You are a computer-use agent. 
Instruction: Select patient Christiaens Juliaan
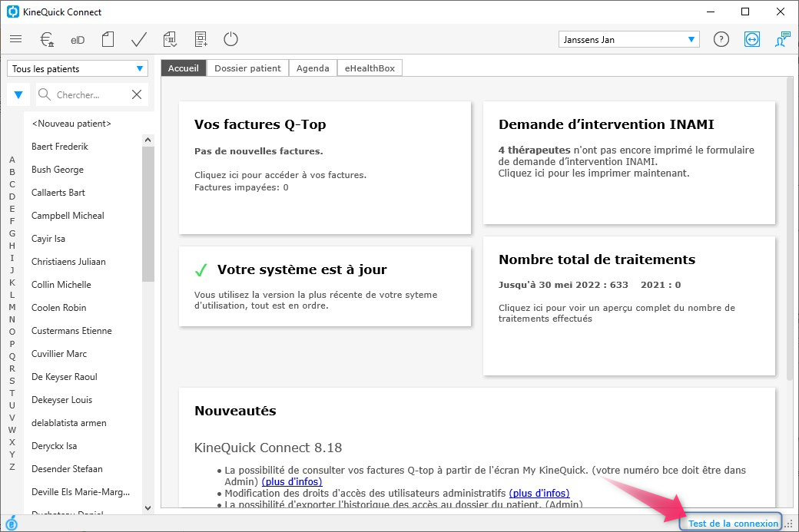69,262
